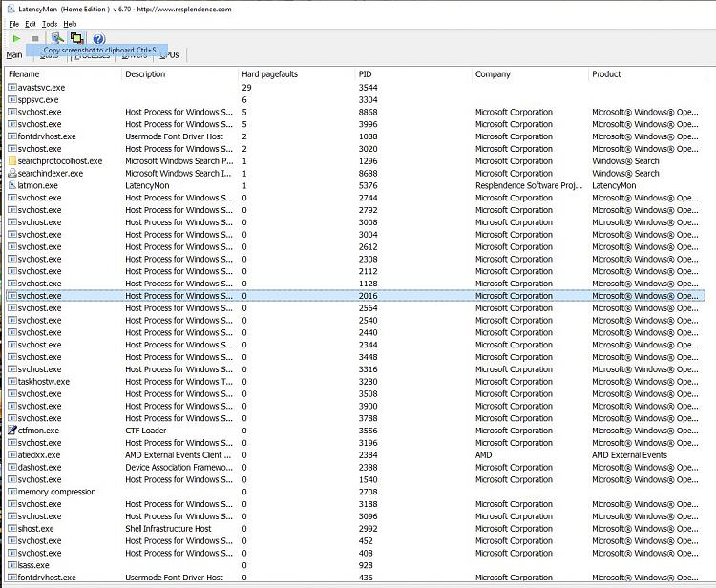Open the magnifier analysis toolbar icon
716x588 pixels.
tap(57, 38)
